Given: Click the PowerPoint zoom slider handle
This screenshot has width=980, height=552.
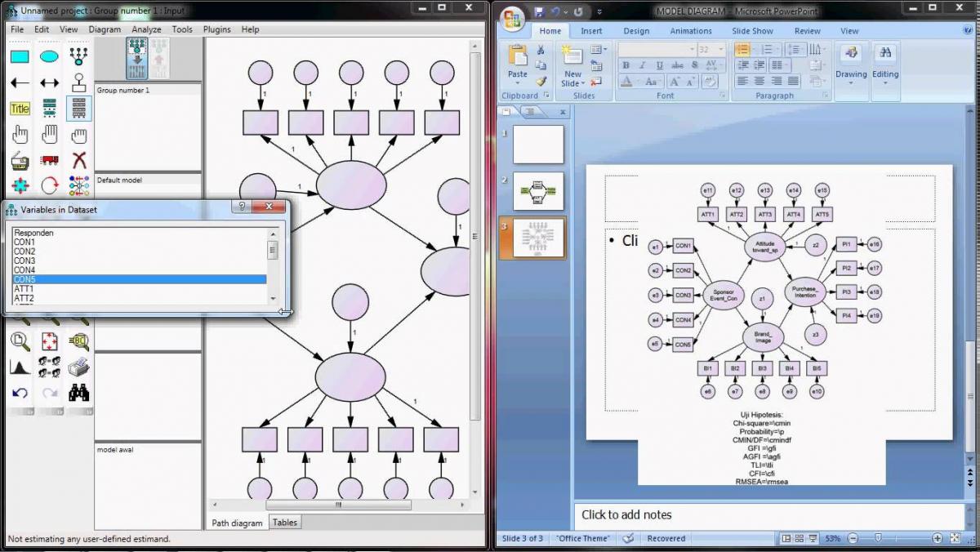Looking at the screenshot, I should click(x=877, y=539).
